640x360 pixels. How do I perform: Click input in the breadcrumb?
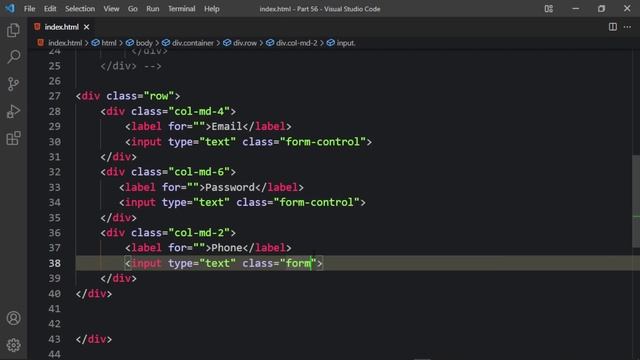tap(346, 43)
